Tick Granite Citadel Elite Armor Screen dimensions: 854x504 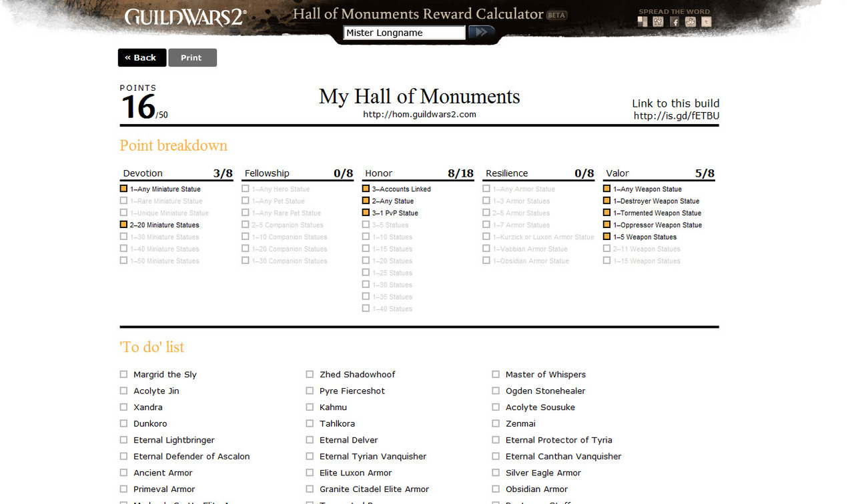pyautogui.click(x=310, y=489)
